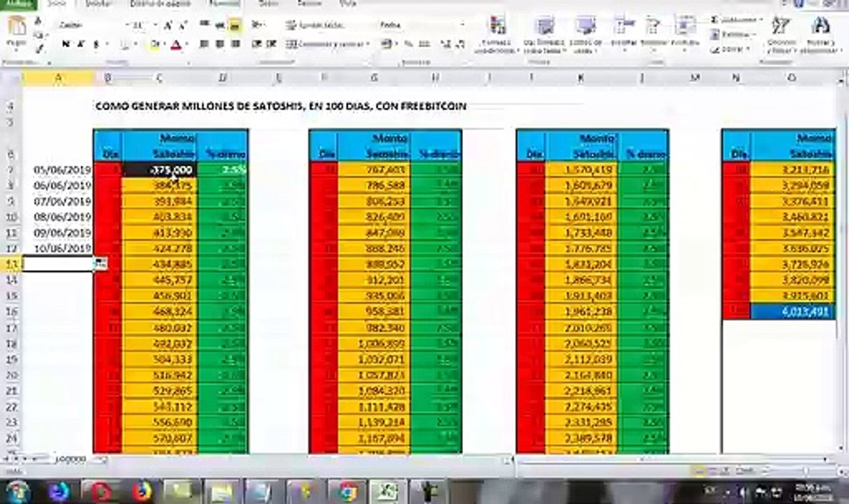Open the Fecha number format dropdown
Screen dimensions: 849x504
point(463,25)
